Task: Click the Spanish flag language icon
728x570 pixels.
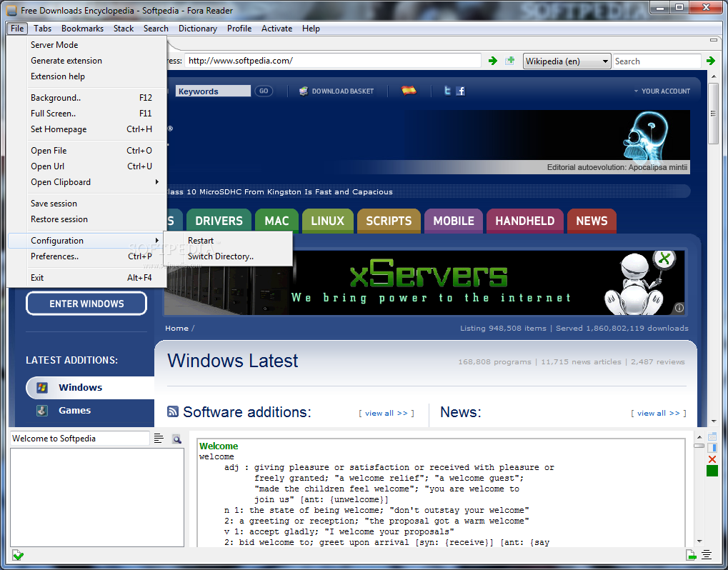Action: [x=409, y=91]
